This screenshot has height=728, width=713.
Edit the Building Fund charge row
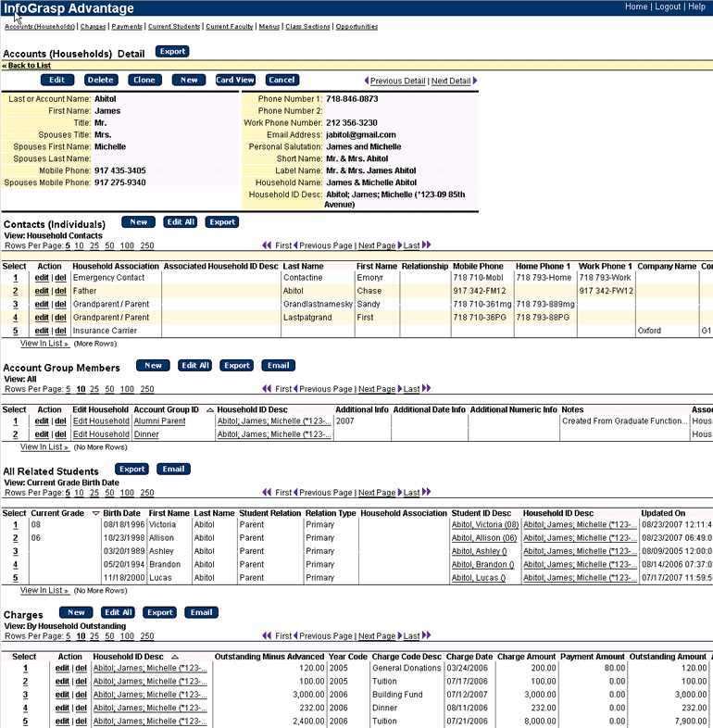[62, 695]
